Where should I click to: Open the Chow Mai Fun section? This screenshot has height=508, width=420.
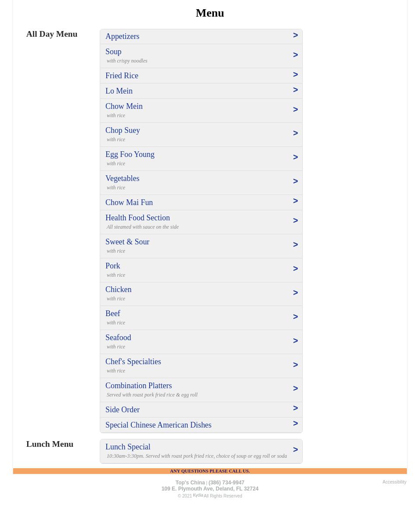click(129, 202)
